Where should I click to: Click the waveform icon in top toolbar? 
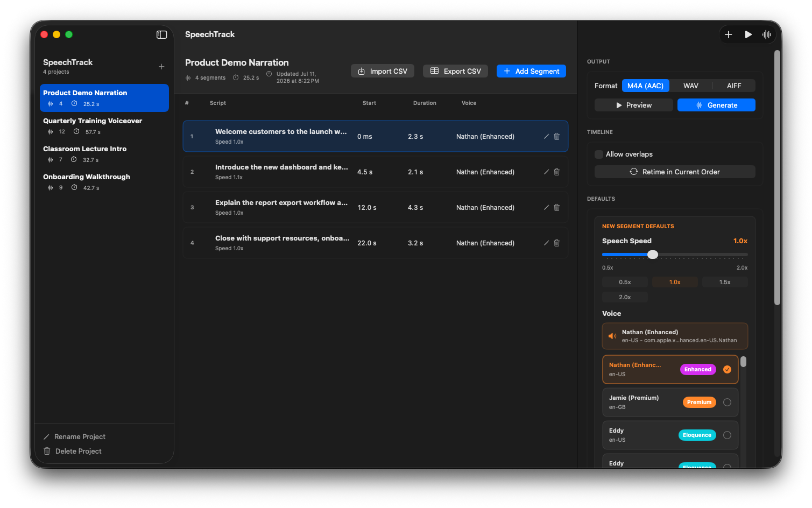766,34
